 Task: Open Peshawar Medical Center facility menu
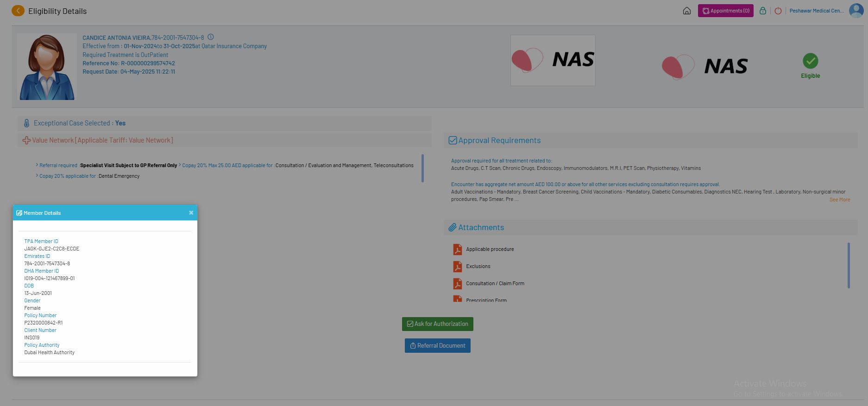816,11
